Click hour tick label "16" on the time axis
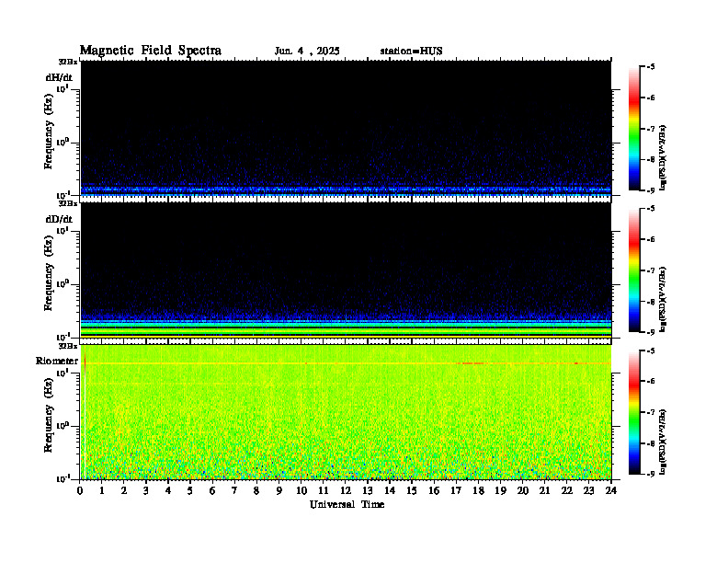 tap(434, 490)
